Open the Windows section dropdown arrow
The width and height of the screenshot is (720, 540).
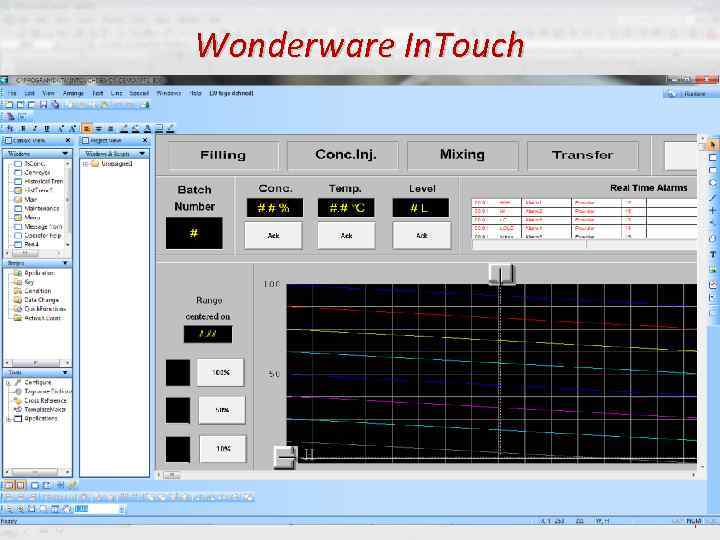pos(65,153)
